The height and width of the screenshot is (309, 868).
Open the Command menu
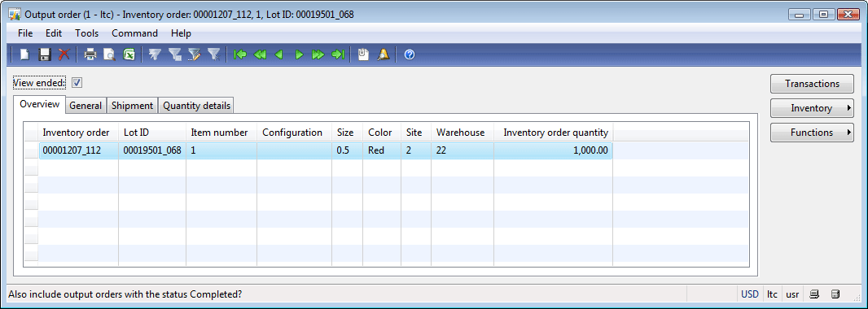tap(134, 33)
